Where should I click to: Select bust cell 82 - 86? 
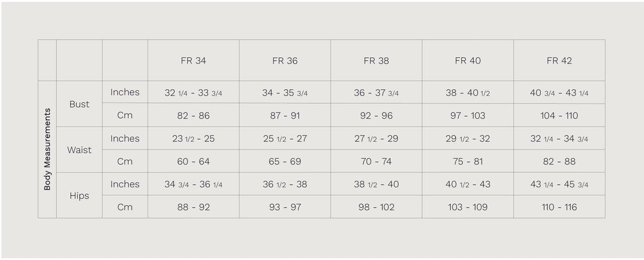[193, 116]
